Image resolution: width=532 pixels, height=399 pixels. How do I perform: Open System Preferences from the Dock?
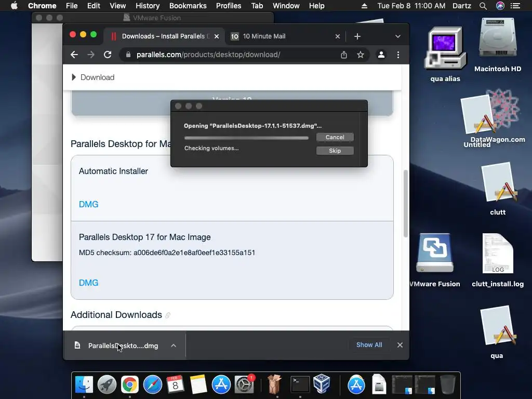click(244, 385)
